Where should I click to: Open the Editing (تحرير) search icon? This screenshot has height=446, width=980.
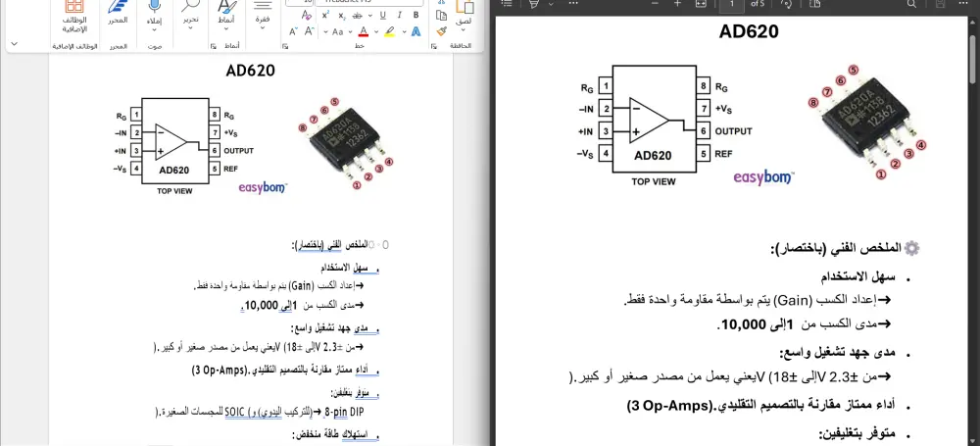pyautogui.click(x=190, y=5)
